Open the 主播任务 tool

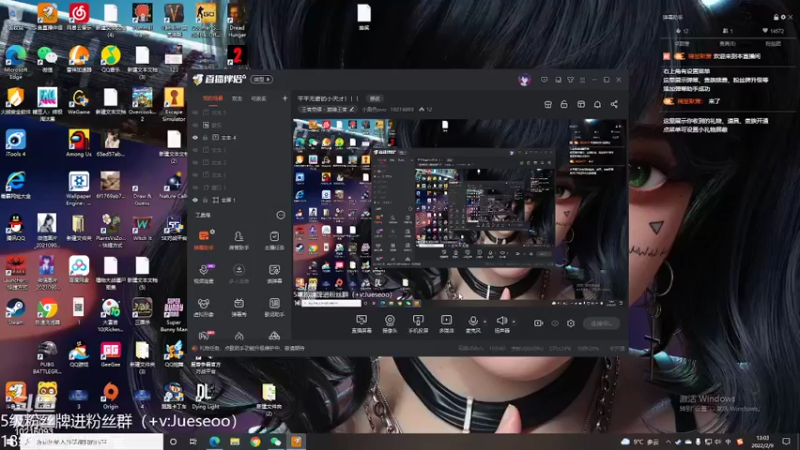pyautogui.click(x=274, y=240)
